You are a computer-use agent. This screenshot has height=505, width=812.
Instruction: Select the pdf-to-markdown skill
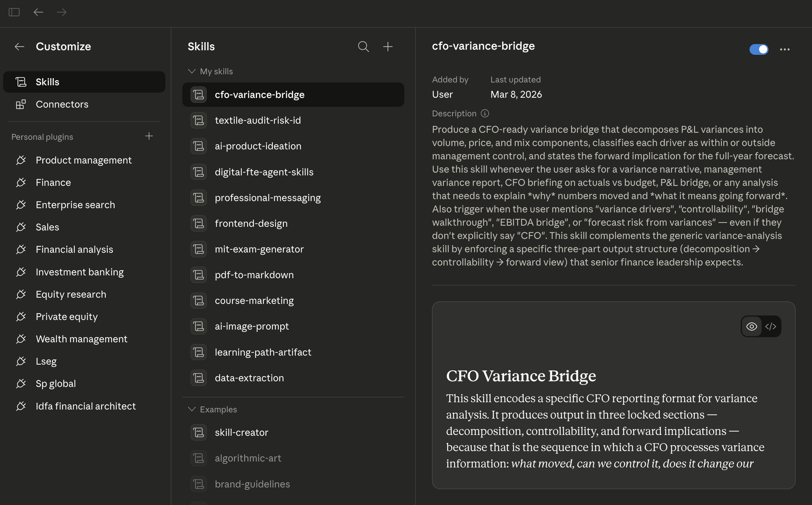click(x=254, y=275)
